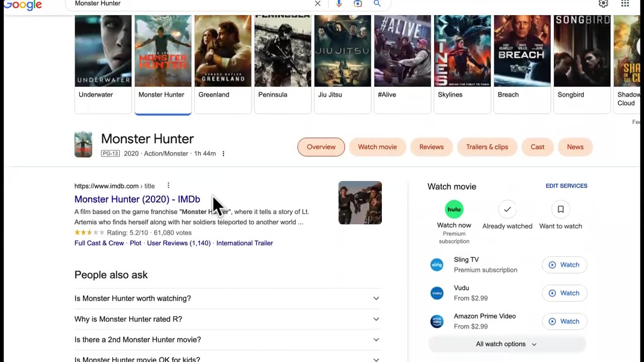Click the Amazon Prime Video logo icon
Screen dimensions: 644x362
[x=437, y=321]
